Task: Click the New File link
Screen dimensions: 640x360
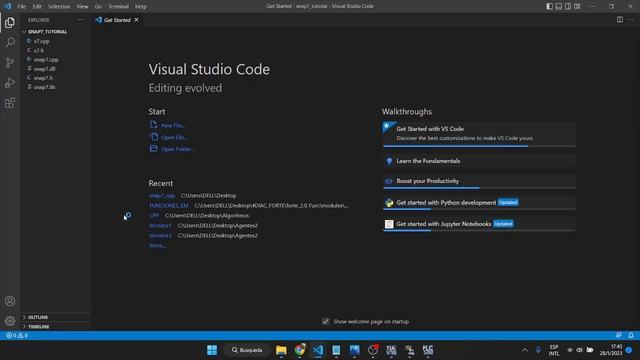Action: coord(168,125)
